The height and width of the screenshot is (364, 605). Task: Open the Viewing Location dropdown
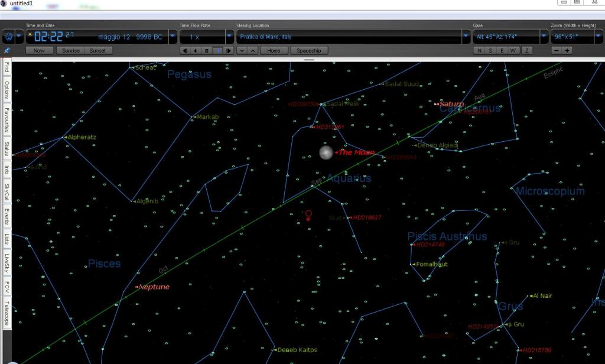[466, 37]
